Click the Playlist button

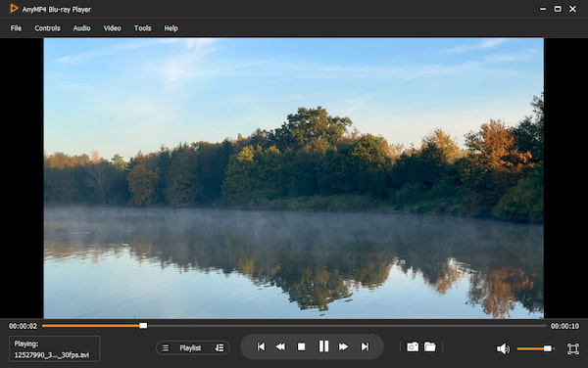[190, 347]
